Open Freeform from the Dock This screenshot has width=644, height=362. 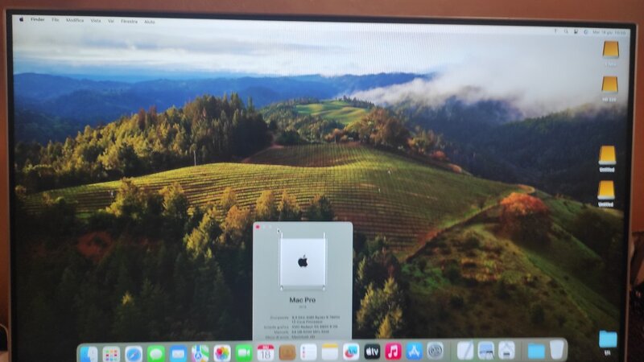click(x=351, y=352)
